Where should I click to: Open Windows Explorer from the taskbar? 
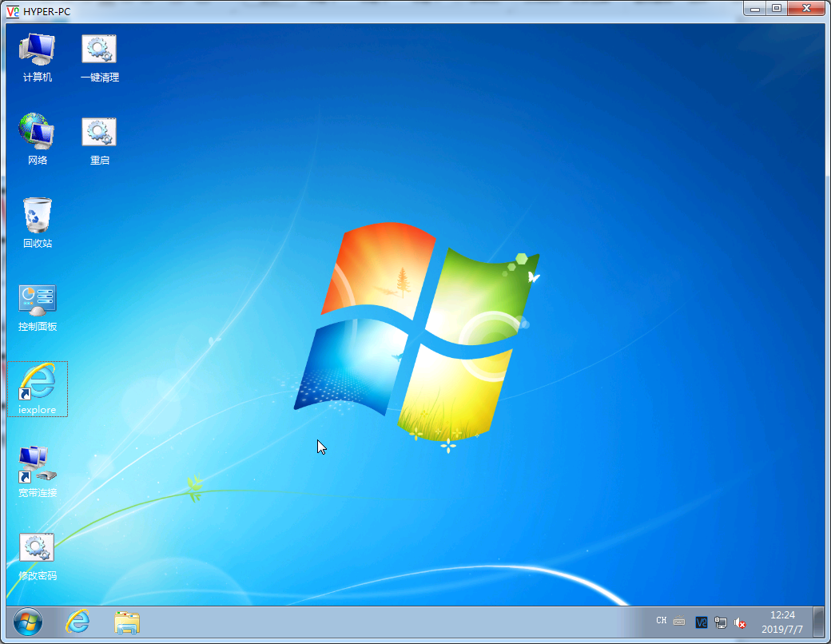127,622
